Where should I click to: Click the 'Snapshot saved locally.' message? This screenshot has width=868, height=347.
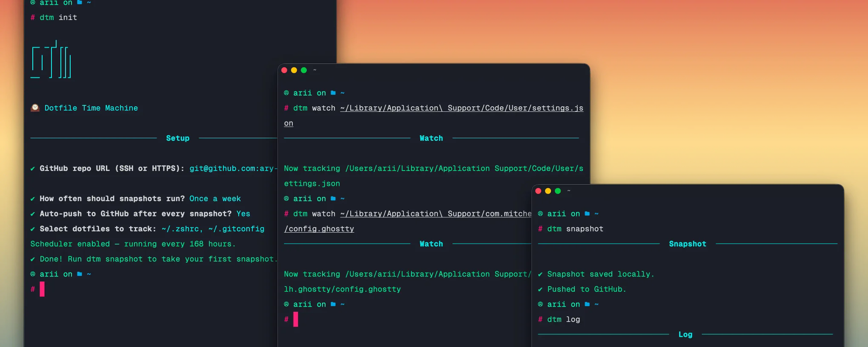(600, 274)
